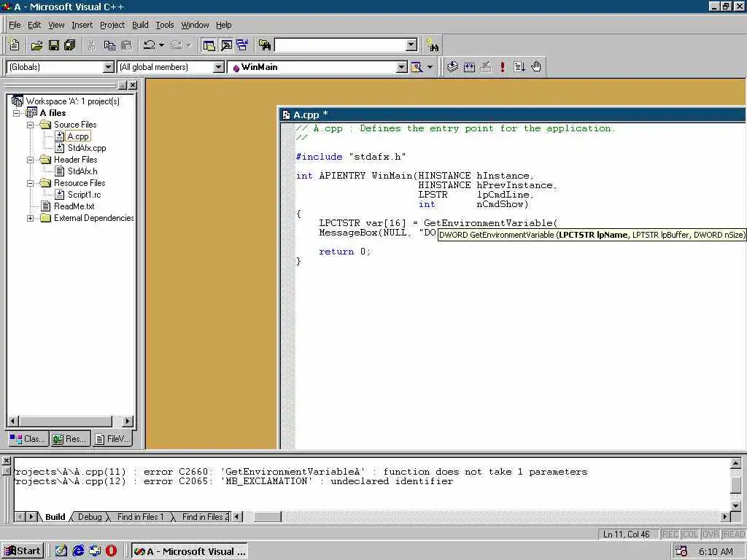Collapse the Header Files folder

[30, 160]
